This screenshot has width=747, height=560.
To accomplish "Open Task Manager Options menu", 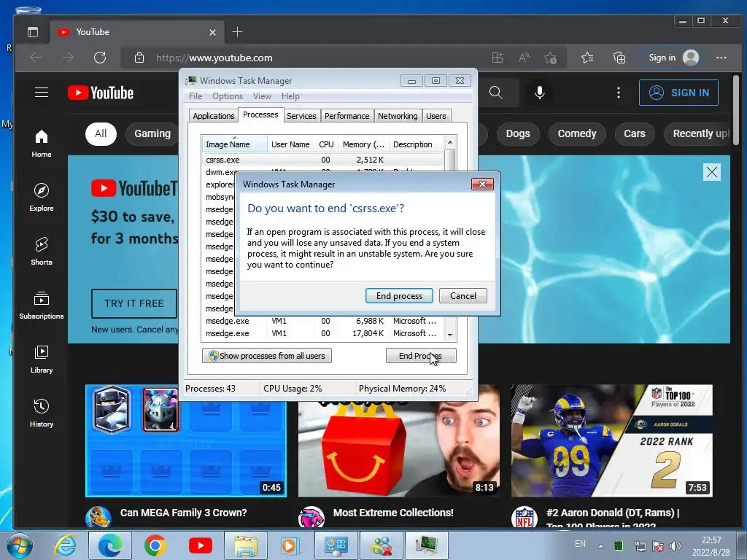I will tap(228, 96).
